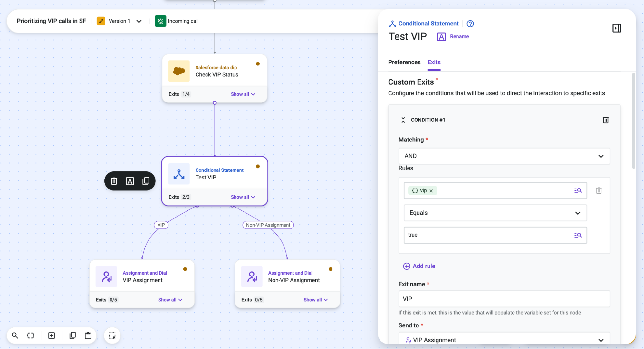Click copy icon in bottom toolbar
This screenshot has height=349, width=644.
(72, 335)
